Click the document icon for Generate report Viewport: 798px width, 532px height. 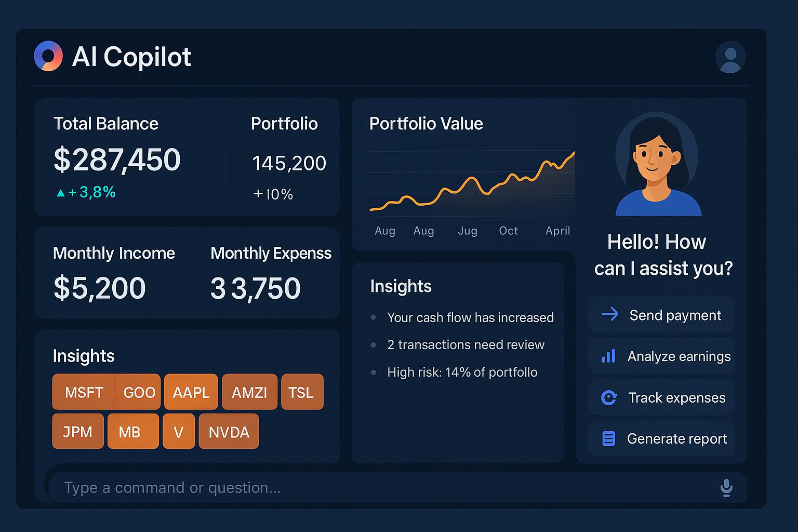click(608, 438)
